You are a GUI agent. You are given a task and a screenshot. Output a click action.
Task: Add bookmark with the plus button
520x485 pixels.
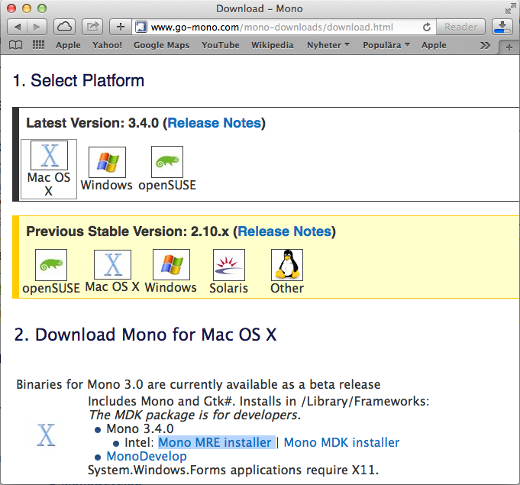(x=120, y=27)
